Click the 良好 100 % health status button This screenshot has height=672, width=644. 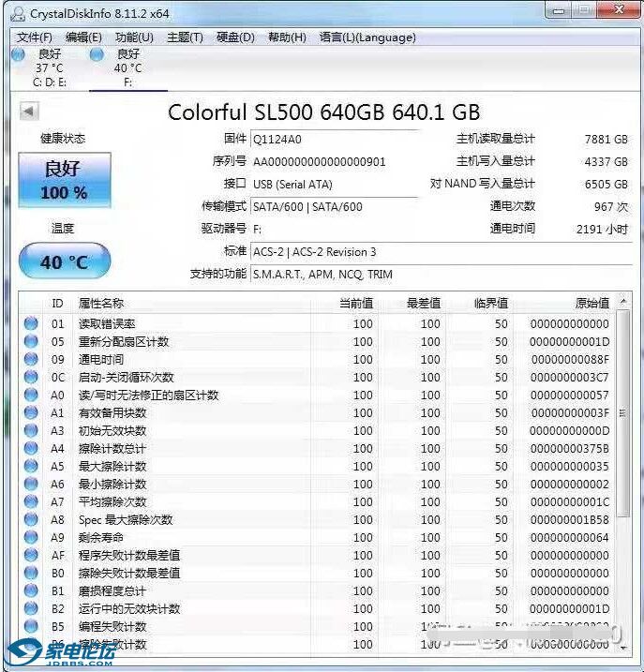tap(65, 180)
